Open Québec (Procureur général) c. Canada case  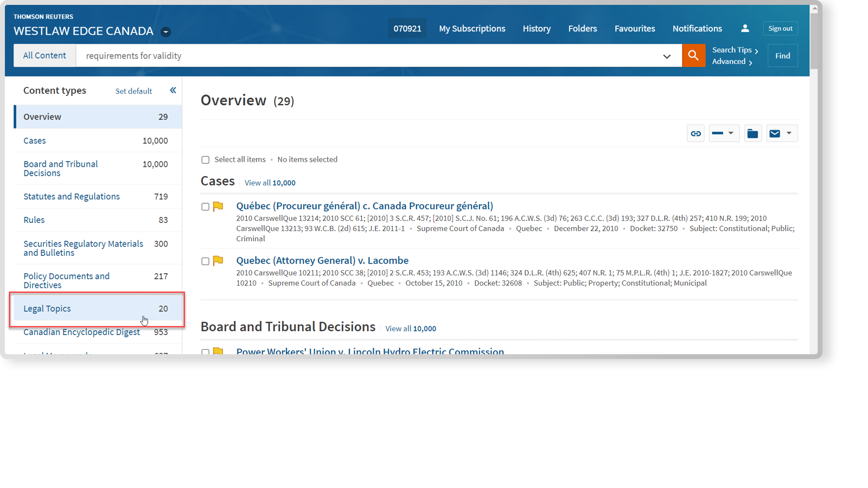click(x=365, y=206)
